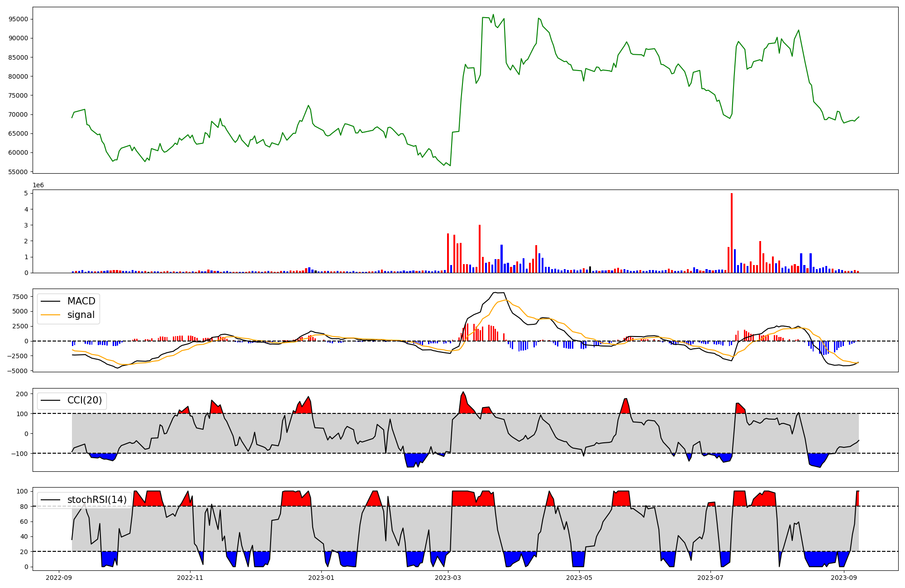This screenshot has width=905, height=588.
Task: Click the 2023-01 x-axis date label
Action: pos(321,578)
